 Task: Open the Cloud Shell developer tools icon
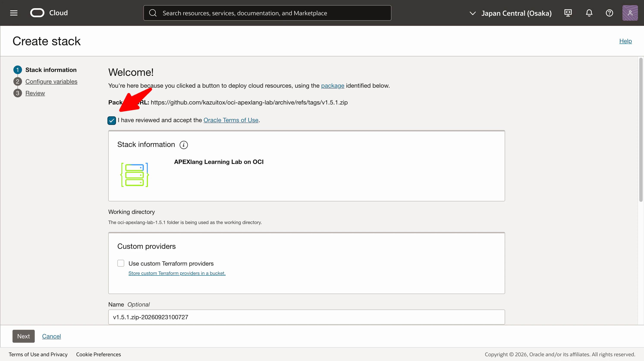(x=568, y=13)
